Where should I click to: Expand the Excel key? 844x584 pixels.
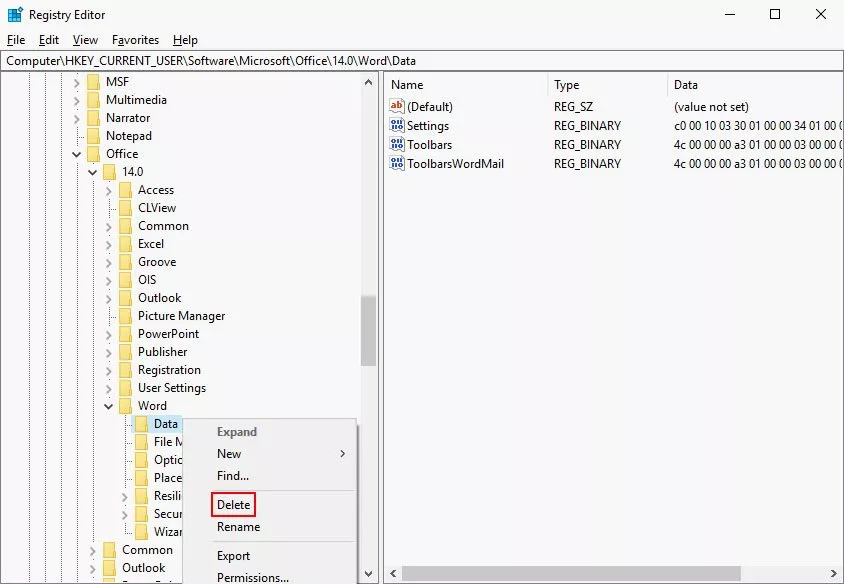coord(109,245)
